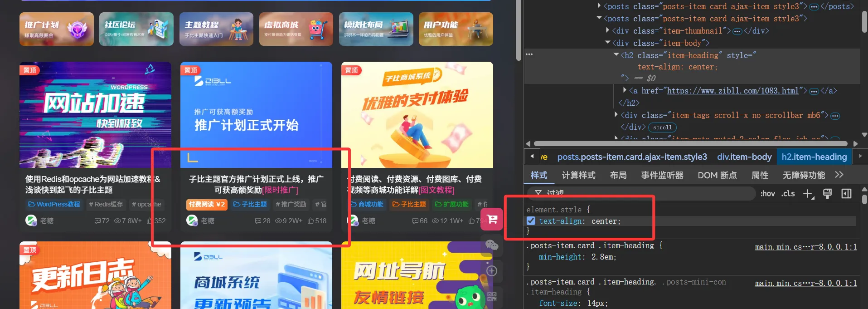Select div.item-body in the breadcrumb

(744, 157)
